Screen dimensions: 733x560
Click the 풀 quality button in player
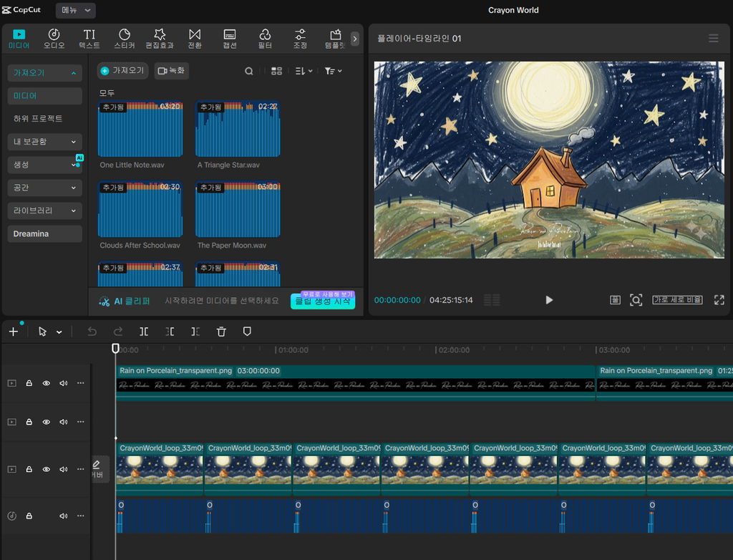(x=615, y=300)
